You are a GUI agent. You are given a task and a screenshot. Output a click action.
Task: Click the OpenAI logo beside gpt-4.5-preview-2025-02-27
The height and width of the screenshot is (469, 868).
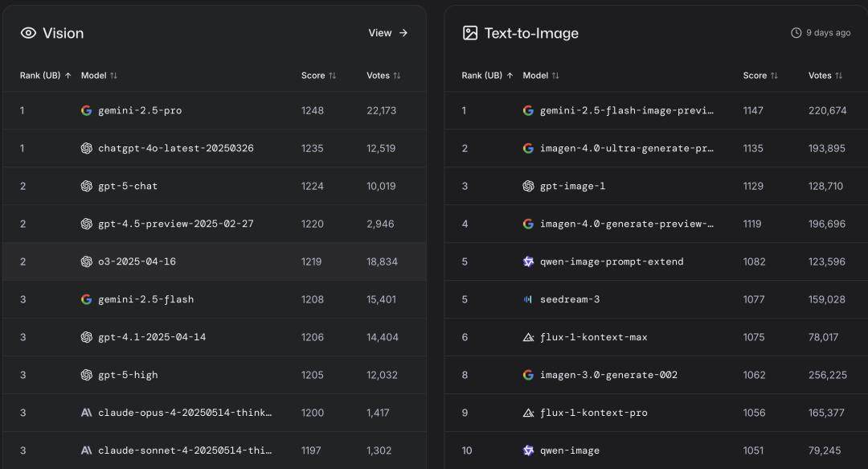(86, 224)
